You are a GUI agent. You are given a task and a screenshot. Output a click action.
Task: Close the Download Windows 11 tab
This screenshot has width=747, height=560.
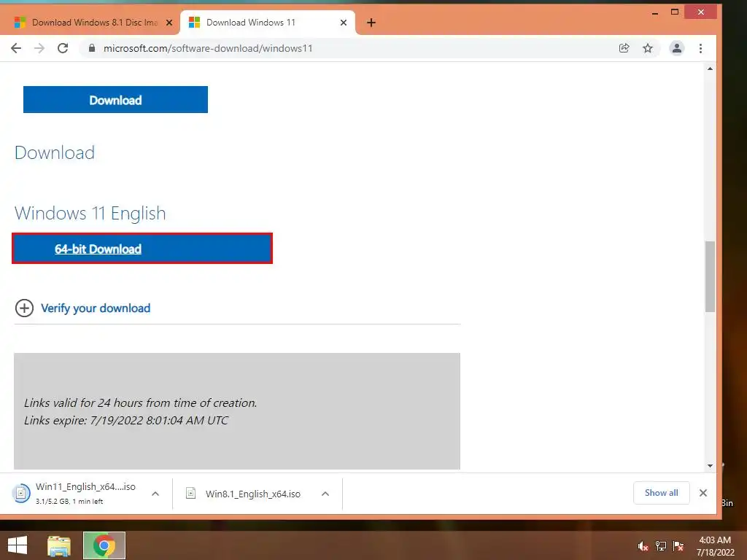coord(344,23)
